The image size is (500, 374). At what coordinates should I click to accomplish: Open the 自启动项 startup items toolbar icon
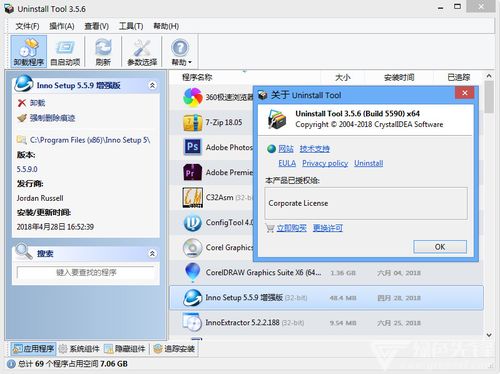coord(65,52)
